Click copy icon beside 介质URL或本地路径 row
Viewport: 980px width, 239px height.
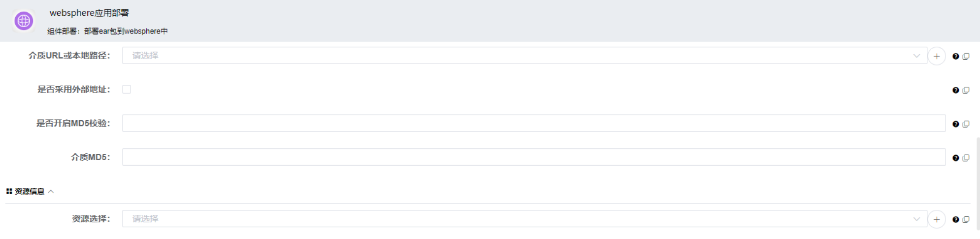click(x=966, y=56)
